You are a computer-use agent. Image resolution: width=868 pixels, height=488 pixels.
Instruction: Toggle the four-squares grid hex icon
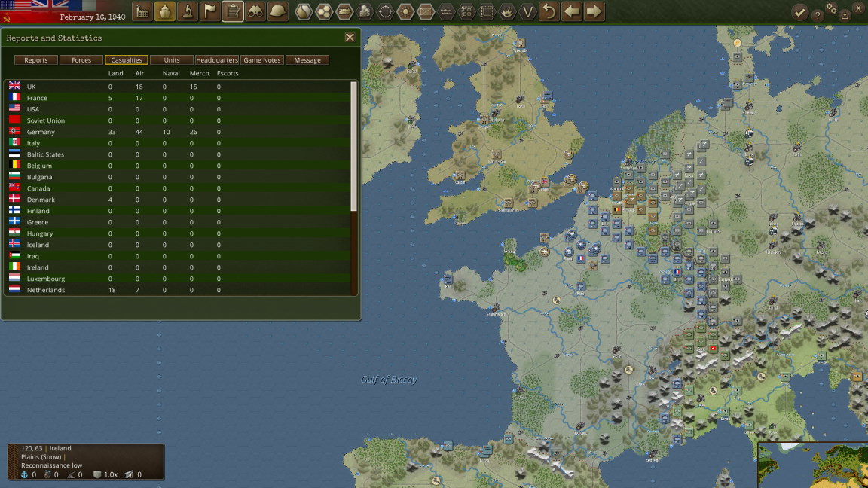tap(466, 11)
